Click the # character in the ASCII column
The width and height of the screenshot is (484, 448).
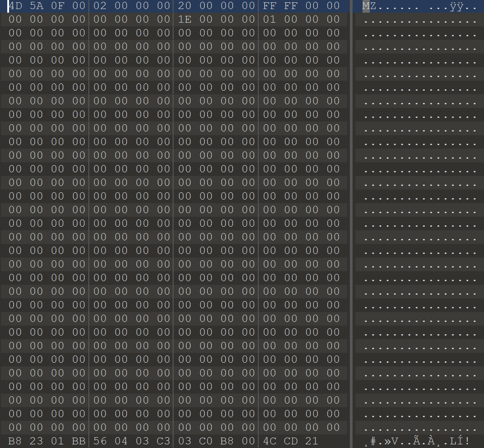[373, 441]
